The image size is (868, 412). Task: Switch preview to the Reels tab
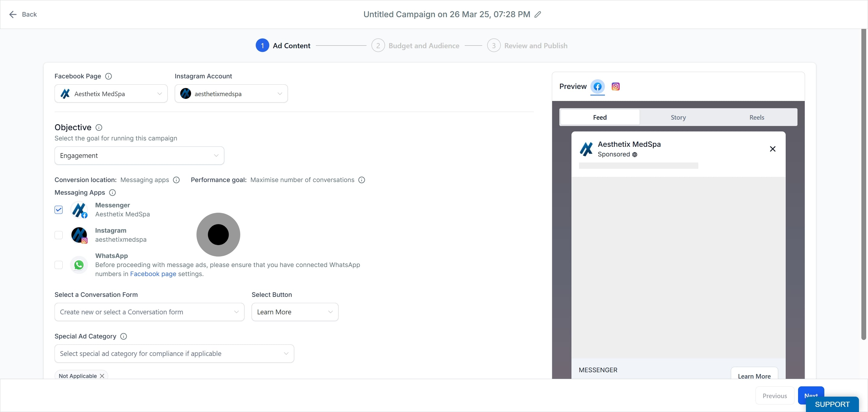coord(756,117)
